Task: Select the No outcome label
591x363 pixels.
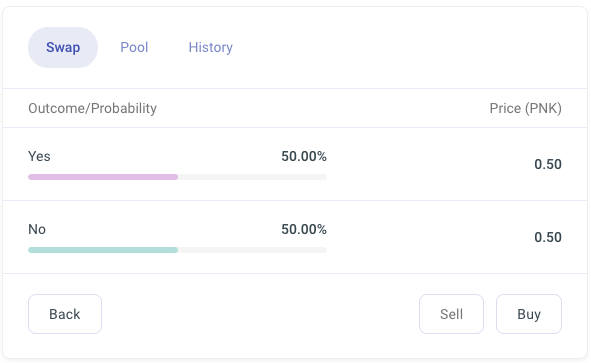Action: pyautogui.click(x=37, y=229)
